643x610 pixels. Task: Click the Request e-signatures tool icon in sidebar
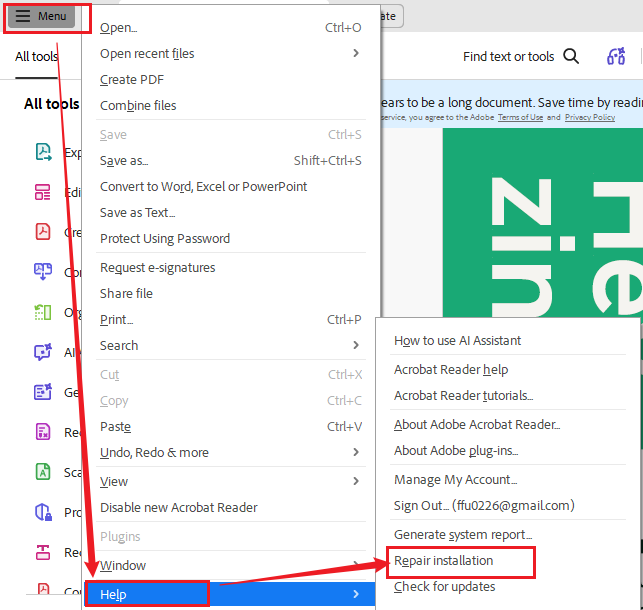pos(43,432)
